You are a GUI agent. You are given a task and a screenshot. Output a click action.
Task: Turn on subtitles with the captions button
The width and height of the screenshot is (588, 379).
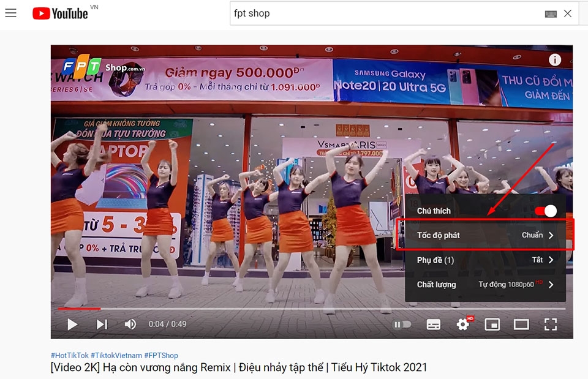coord(434,325)
